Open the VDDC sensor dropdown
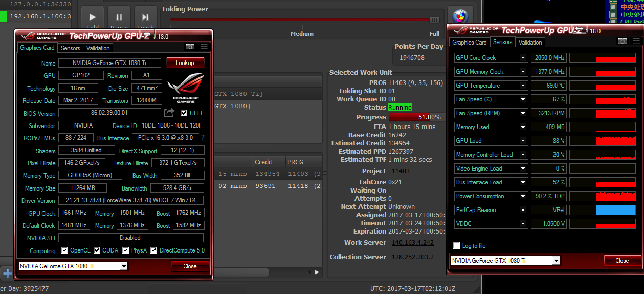This screenshot has height=294, width=644. click(523, 224)
